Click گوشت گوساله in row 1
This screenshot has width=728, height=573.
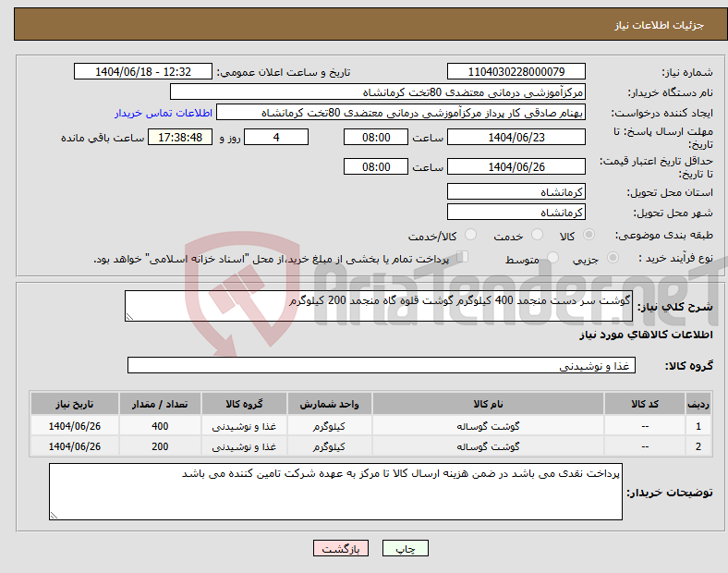488,426
